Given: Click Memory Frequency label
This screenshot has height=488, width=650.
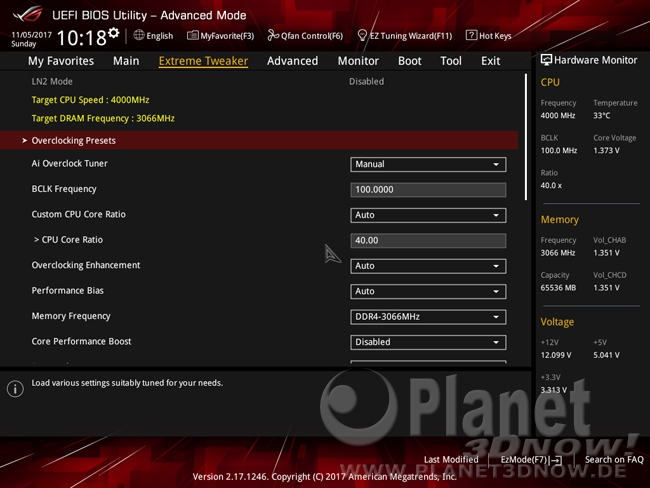Looking at the screenshot, I should coord(71,316).
